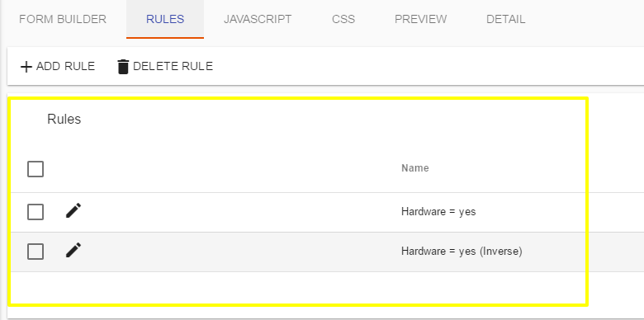Edit the 'Hardware = yes (Inverse)' rule via pencil
Image resolution: width=644 pixels, height=320 pixels.
point(73,250)
